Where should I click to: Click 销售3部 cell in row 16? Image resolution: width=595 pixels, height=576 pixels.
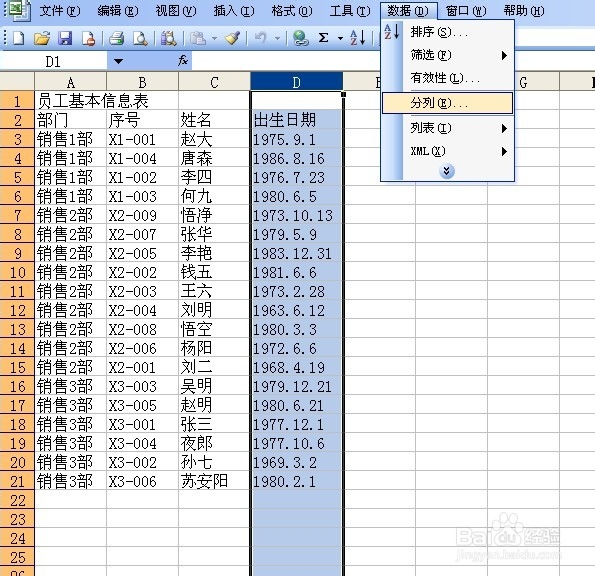click(70, 386)
